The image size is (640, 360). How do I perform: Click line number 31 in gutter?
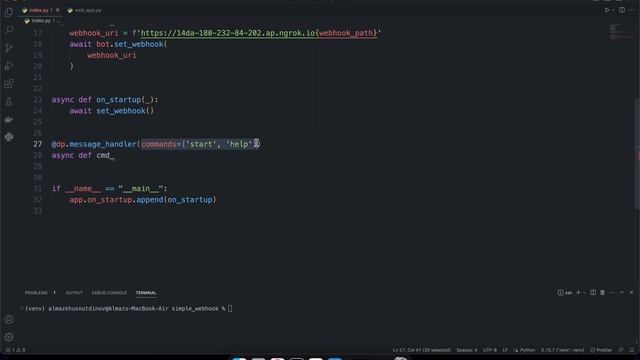click(x=38, y=189)
